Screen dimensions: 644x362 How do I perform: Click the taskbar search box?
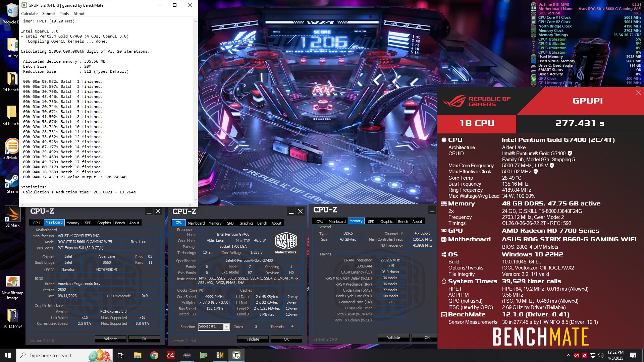point(65,355)
